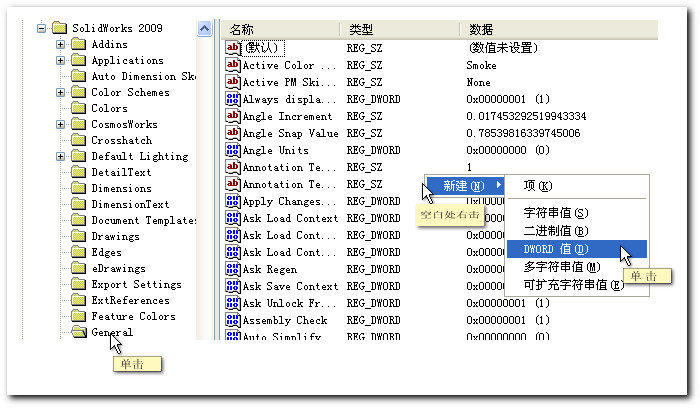This screenshot has width=700, height=408.
Task: Click the string icon beside Active PM Ski
Action: 233,82
